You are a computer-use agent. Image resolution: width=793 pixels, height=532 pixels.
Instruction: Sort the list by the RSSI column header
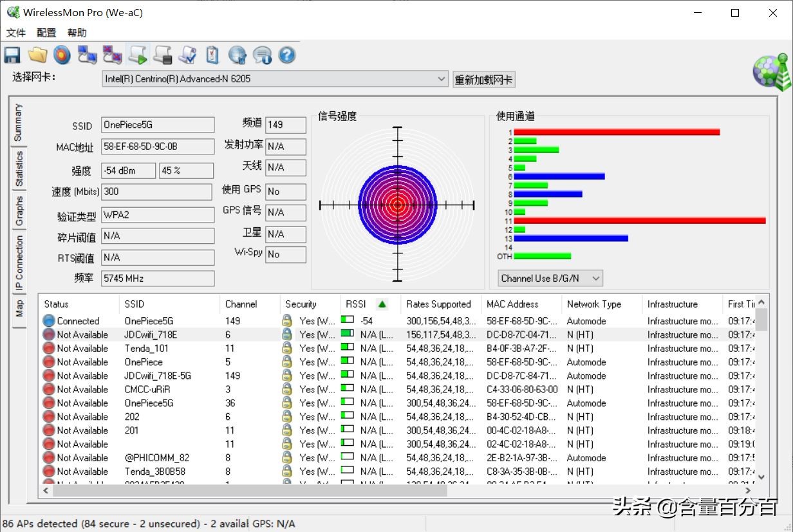pos(356,304)
